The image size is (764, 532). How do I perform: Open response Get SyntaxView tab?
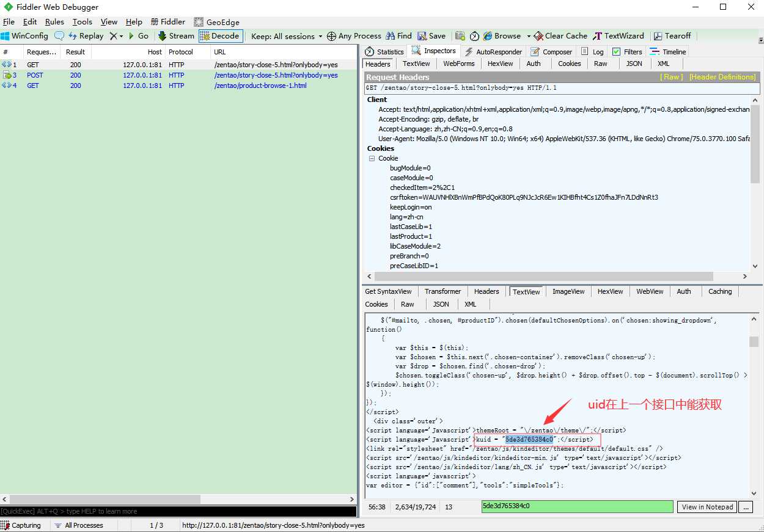coord(389,291)
